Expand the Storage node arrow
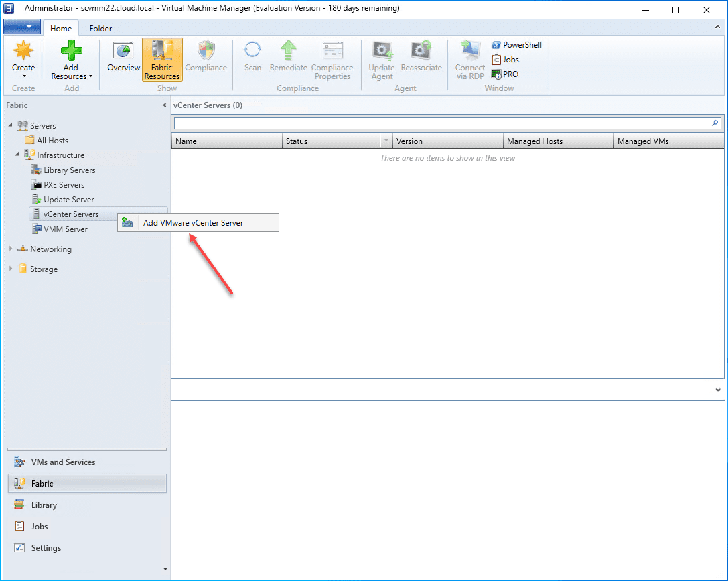728x581 pixels. pyautogui.click(x=11, y=269)
